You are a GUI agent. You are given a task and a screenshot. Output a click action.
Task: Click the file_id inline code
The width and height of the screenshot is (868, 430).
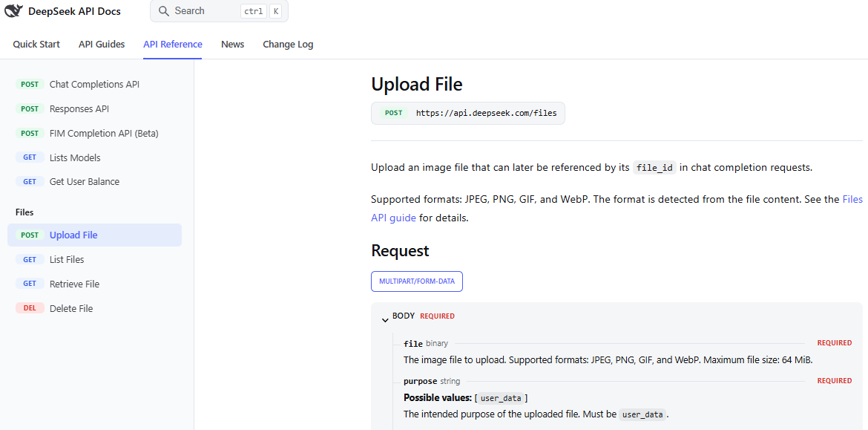point(655,168)
